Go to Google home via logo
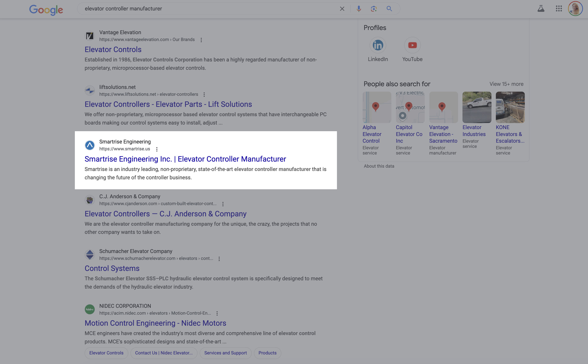Viewport: 588px width, 364px height. click(46, 10)
